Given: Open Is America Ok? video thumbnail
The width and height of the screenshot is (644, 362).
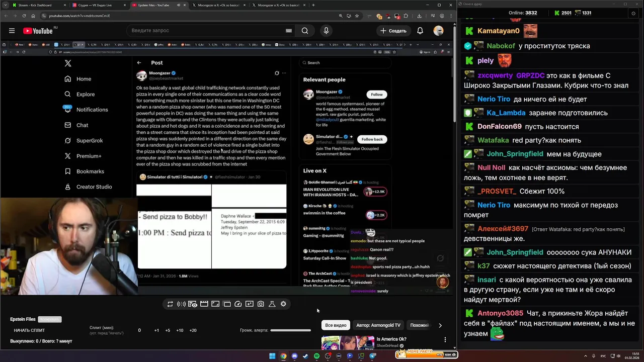Looking at the screenshot, I should pyautogui.click(x=348, y=343).
